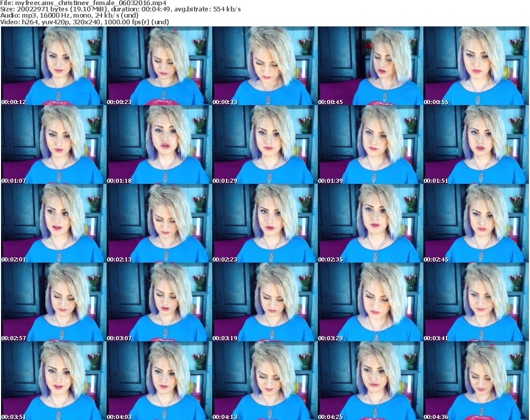This screenshot has height=420, width=530.
Task: Select the thumbnail stamped 00:00:45
Action: pyautogui.click(x=370, y=66)
